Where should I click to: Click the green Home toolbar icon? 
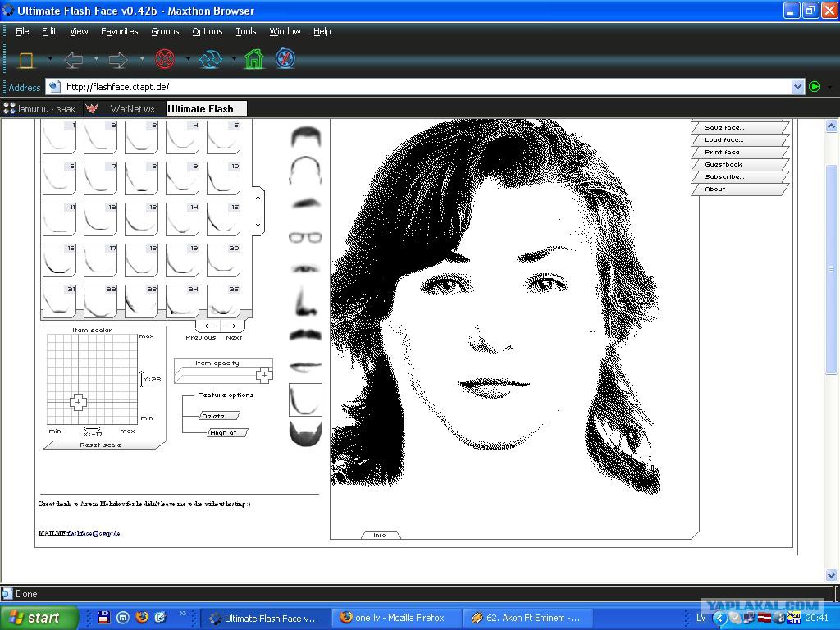tap(254, 60)
